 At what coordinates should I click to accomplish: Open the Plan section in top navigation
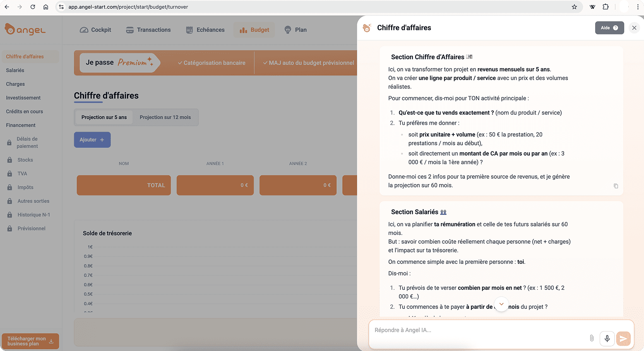[x=295, y=29]
